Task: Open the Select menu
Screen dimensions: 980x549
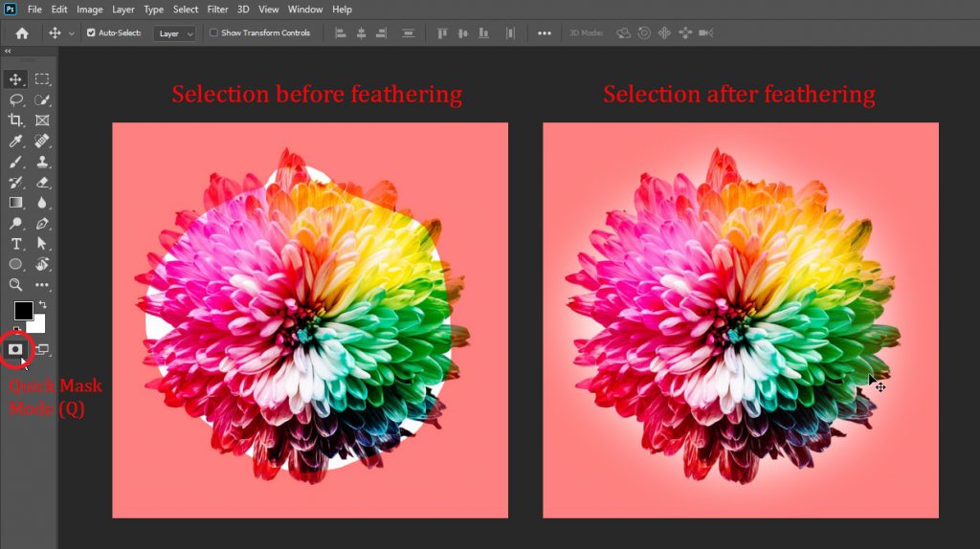Action: [186, 10]
